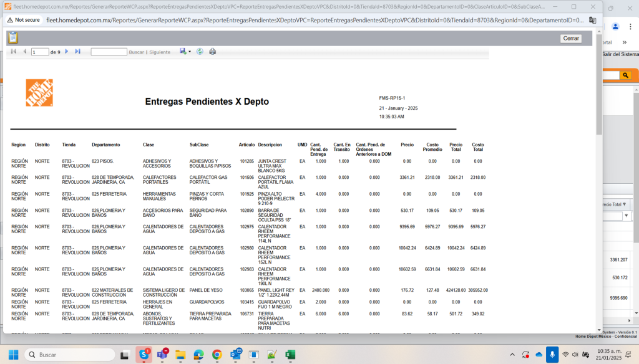Viewport: 639px width, 364px height.
Task: Click the current page number field
Action: pyautogui.click(x=40, y=52)
